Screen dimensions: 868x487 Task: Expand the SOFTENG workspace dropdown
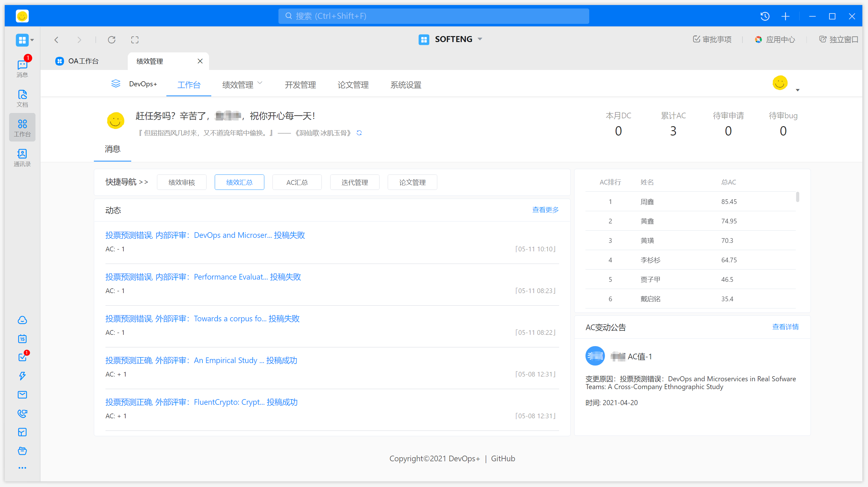[x=480, y=39]
